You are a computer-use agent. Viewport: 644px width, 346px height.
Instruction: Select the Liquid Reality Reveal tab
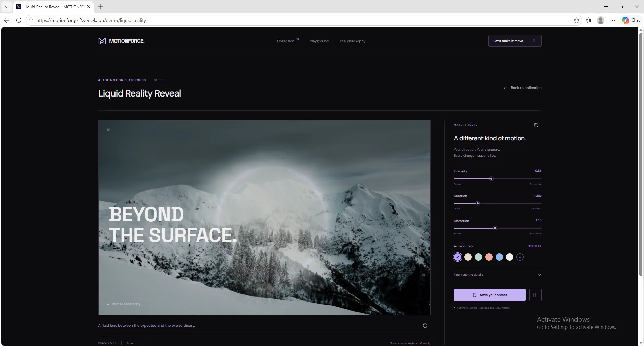[54, 7]
